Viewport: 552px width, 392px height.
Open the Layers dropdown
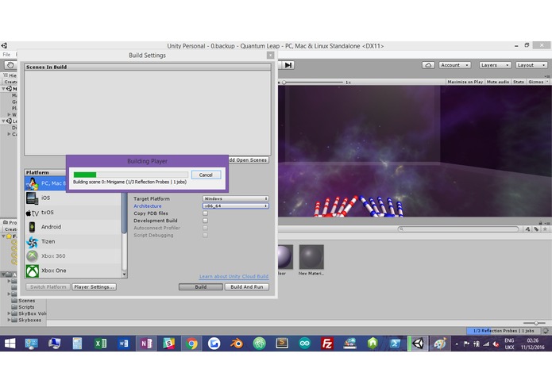[x=495, y=65]
